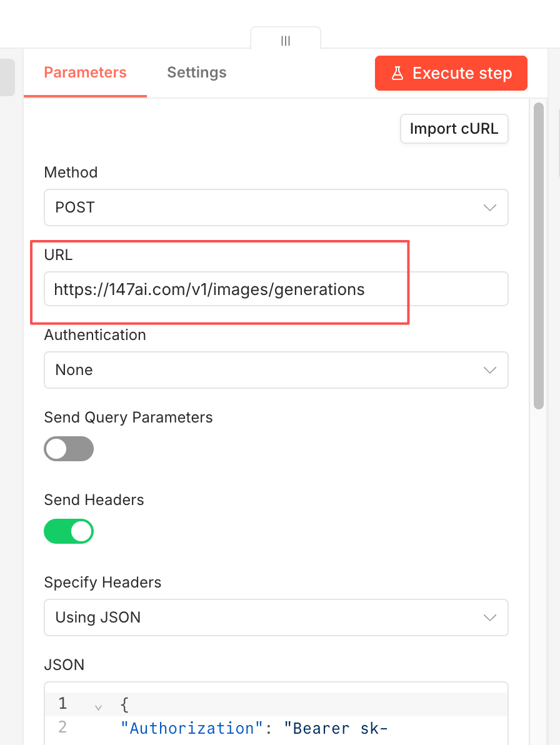Turn off the Send Headers switch
Screen dimensions: 560x745
click(x=69, y=531)
